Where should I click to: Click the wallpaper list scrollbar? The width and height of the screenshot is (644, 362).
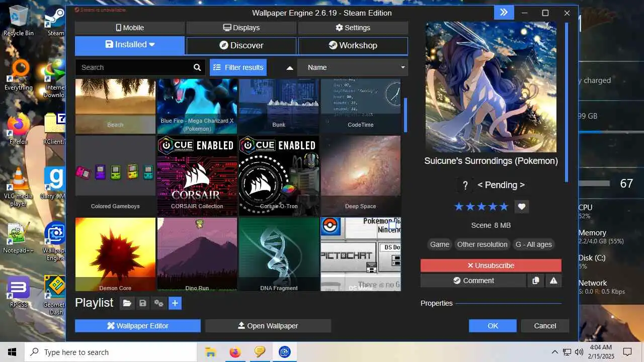[406, 115]
